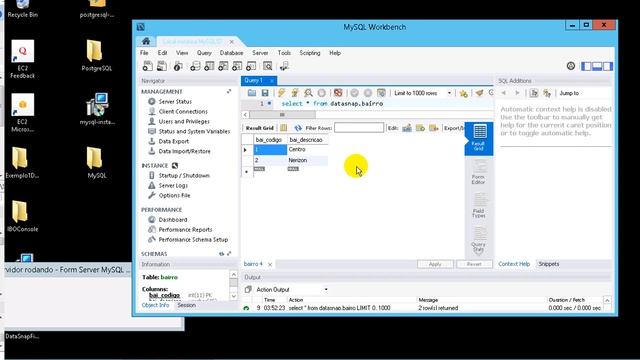Open the Query menu

click(x=204, y=53)
